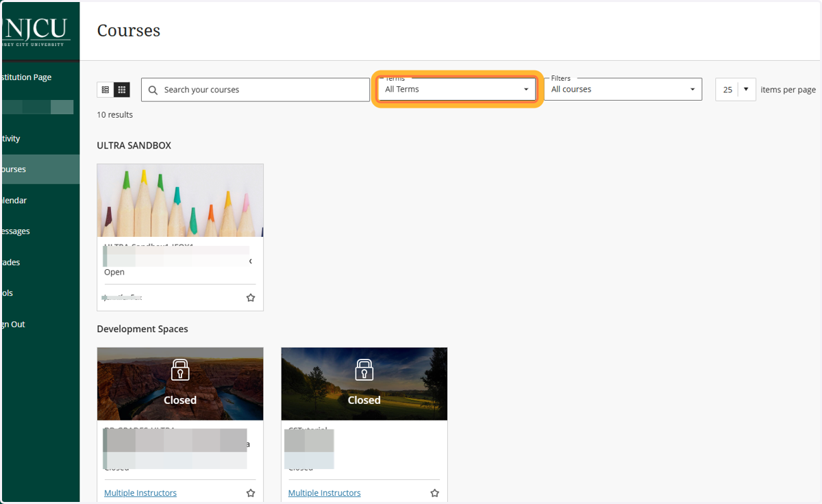Star the meadow image closed course
The image size is (822, 504).
(x=434, y=493)
